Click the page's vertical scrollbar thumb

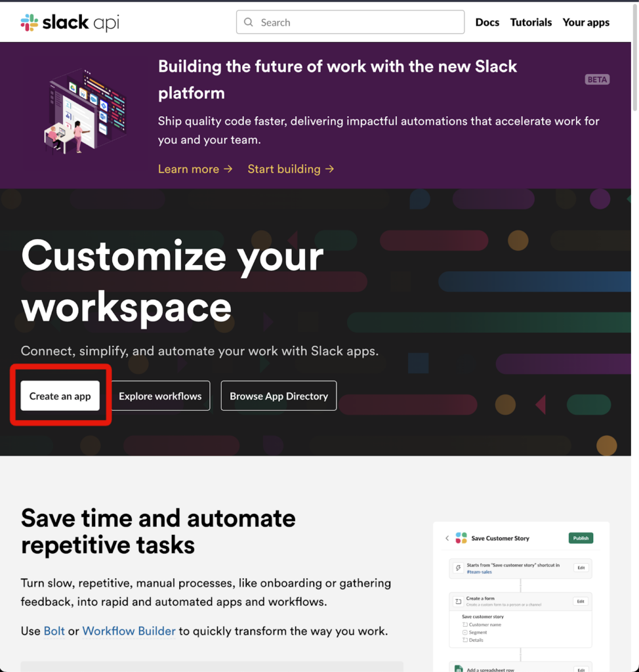pos(635,57)
